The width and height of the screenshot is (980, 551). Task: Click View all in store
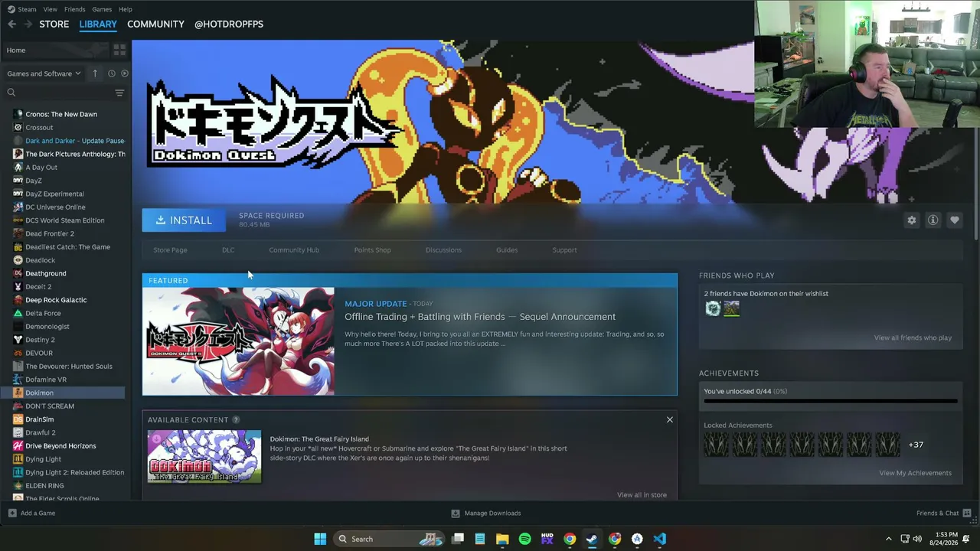[642, 494]
